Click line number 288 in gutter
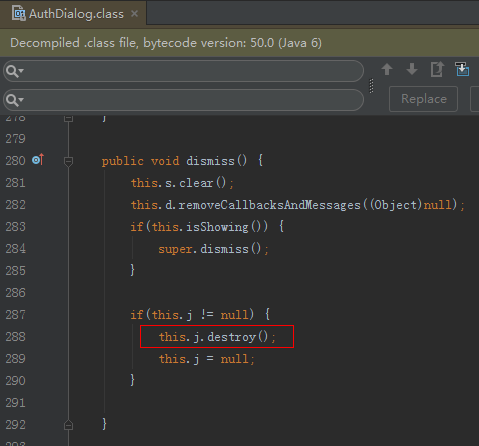479x446 pixels. click(x=15, y=337)
